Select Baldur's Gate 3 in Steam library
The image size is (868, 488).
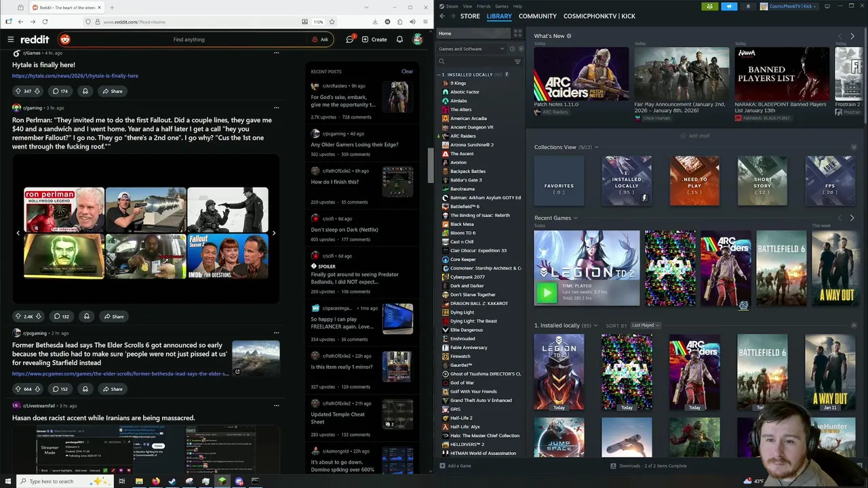click(466, 180)
